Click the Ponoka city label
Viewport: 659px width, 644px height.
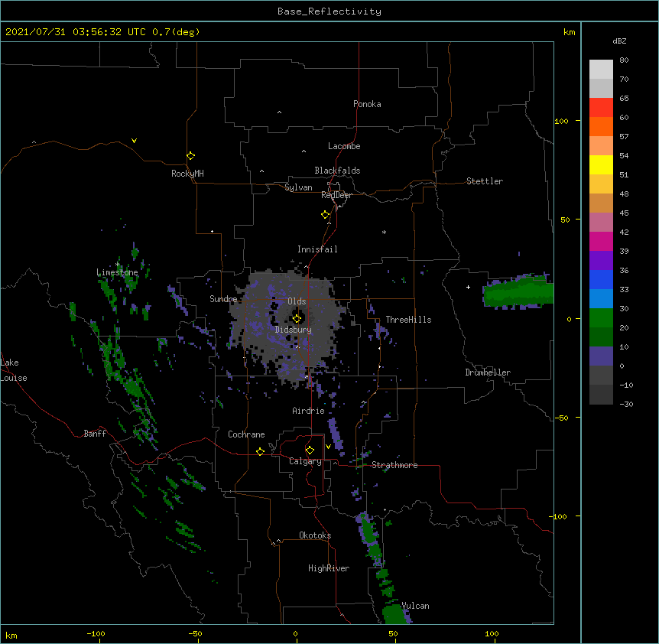(x=367, y=104)
